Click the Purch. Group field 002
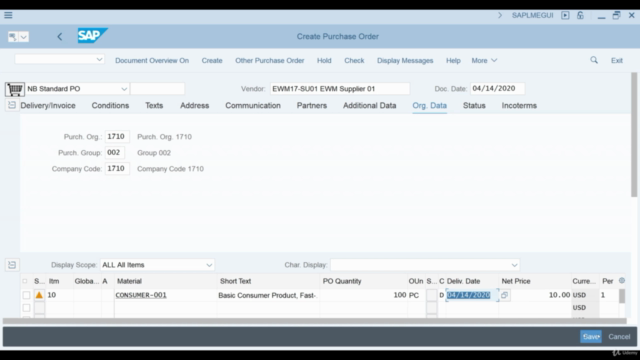Screen dimensions: 640x360 click(x=115, y=153)
